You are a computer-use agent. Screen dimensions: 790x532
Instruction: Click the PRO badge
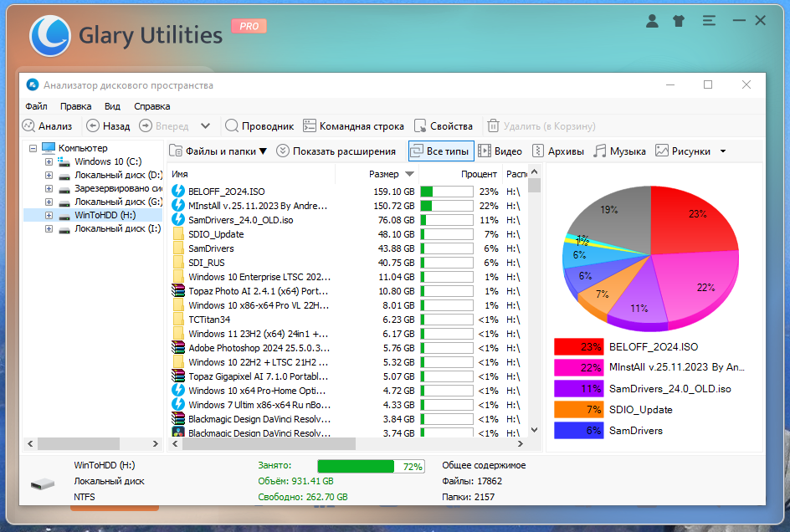[x=249, y=26]
